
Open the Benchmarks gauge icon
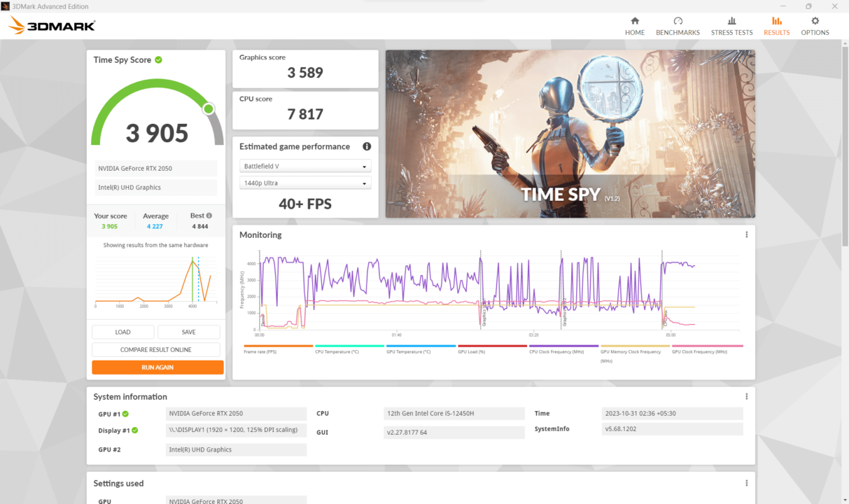point(678,22)
